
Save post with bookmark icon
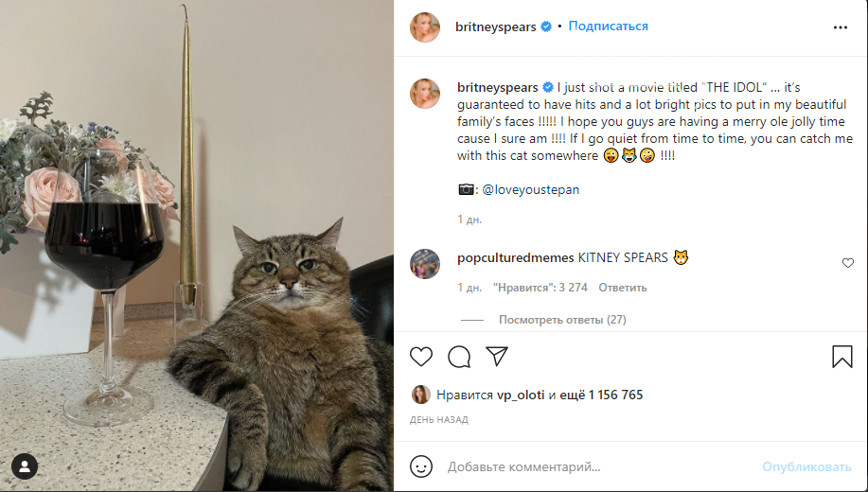(842, 357)
